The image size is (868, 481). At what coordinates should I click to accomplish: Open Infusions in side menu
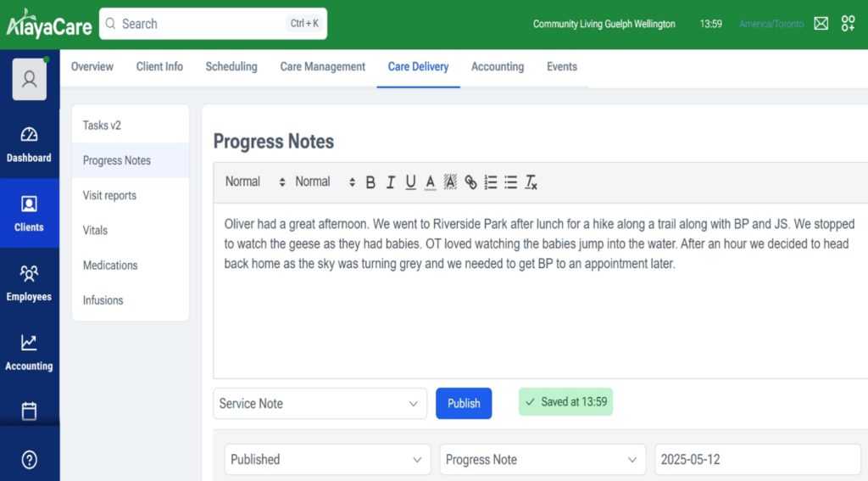click(130, 299)
